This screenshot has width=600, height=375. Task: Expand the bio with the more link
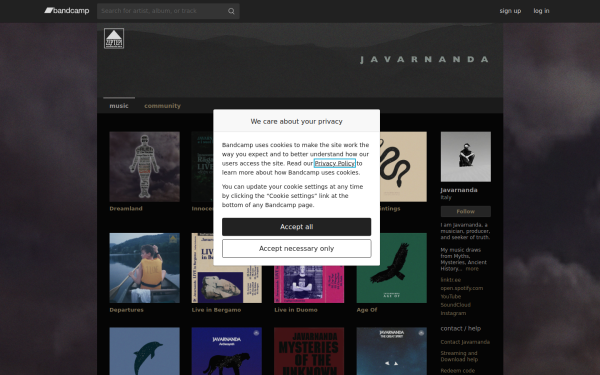pyautogui.click(x=472, y=269)
